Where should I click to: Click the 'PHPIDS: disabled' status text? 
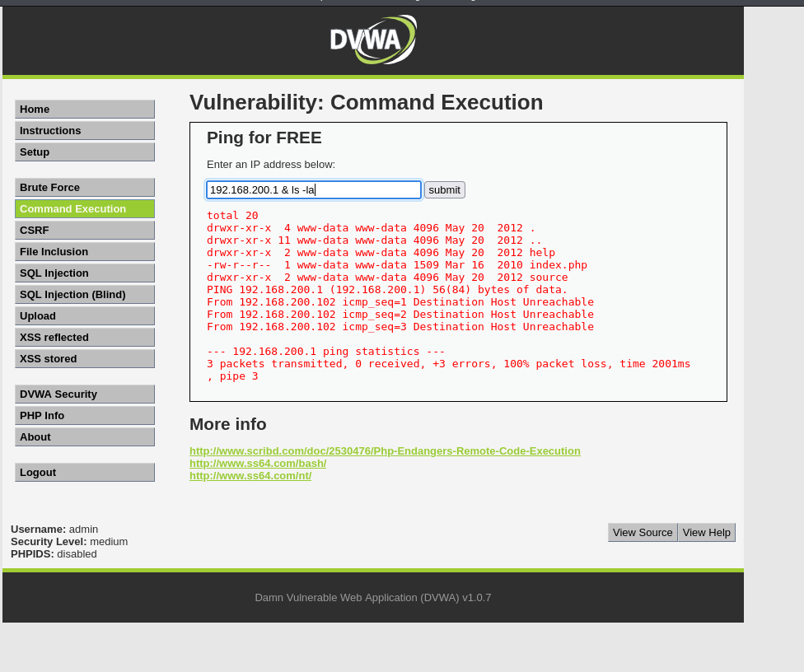point(54,554)
